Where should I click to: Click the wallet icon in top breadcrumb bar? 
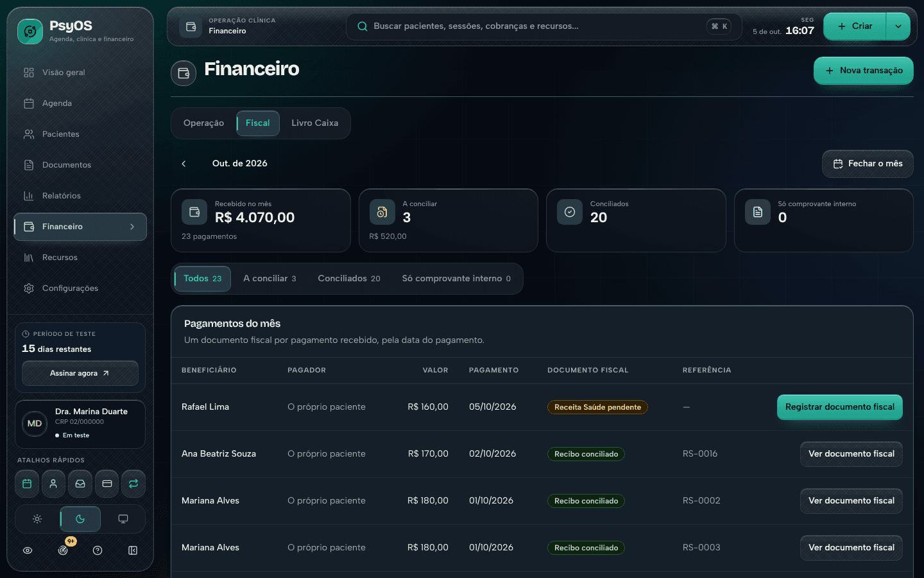pos(191,26)
